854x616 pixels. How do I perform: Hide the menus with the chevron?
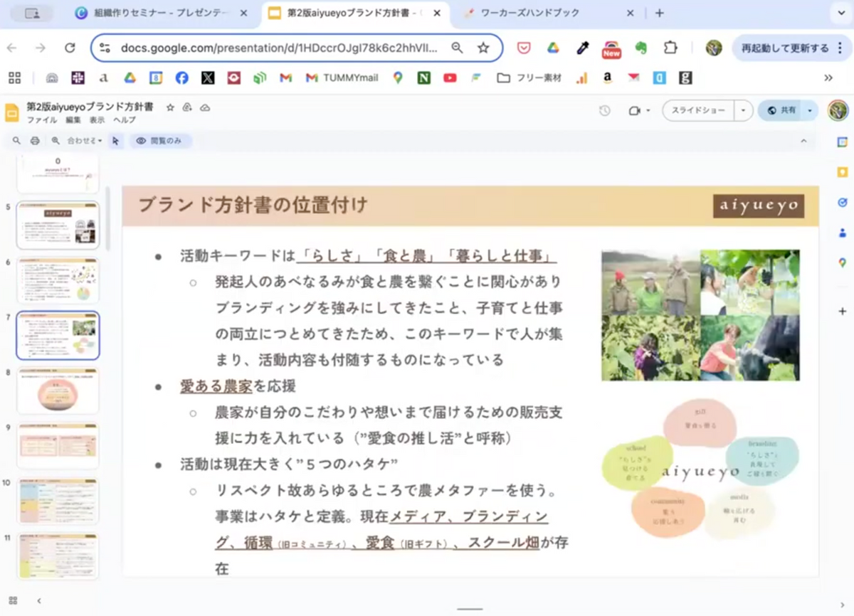[803, 141]
